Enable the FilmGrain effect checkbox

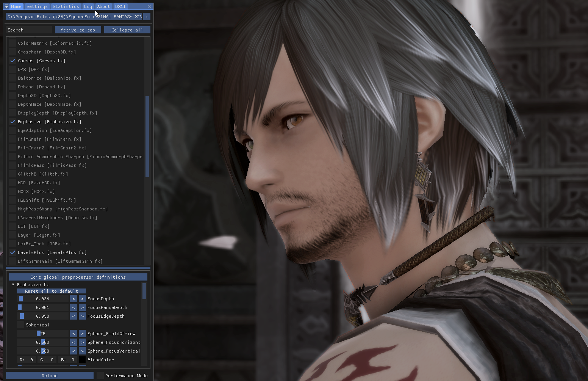(x=13, y=139)
